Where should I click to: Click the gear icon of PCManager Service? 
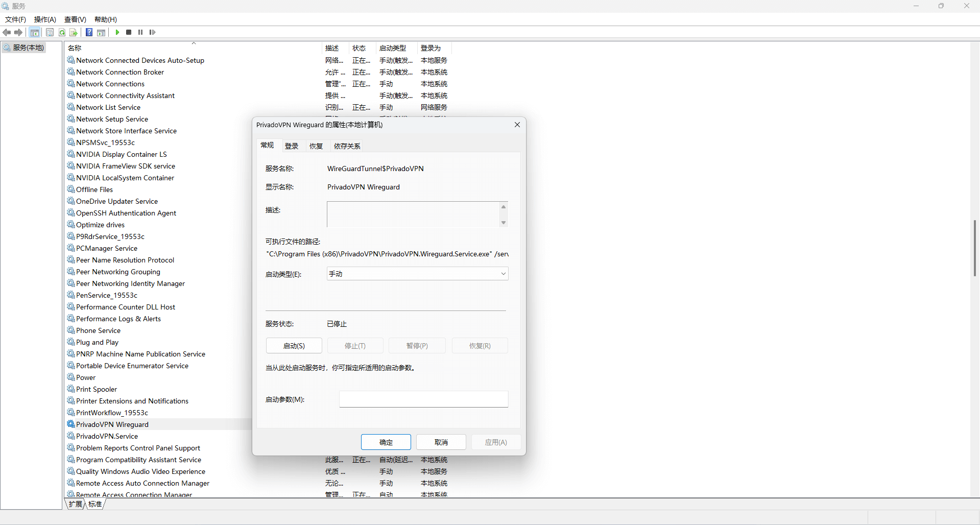(71, 248)
